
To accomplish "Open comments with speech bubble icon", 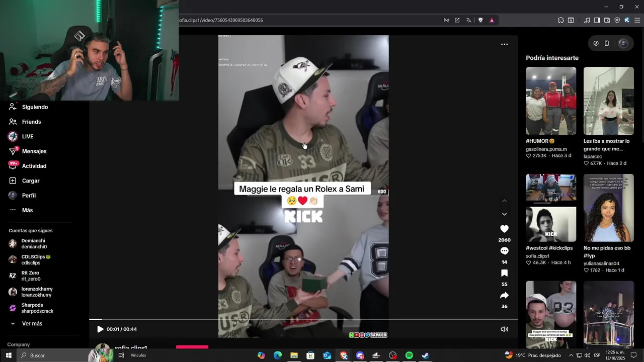I will (x=504, y=251).
